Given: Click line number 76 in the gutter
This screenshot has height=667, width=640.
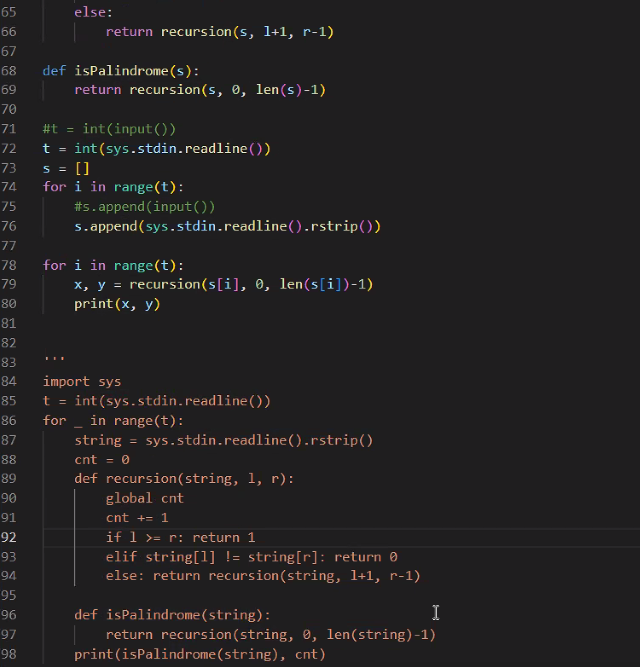Looking at the screenshot, I should click(9, 226).
